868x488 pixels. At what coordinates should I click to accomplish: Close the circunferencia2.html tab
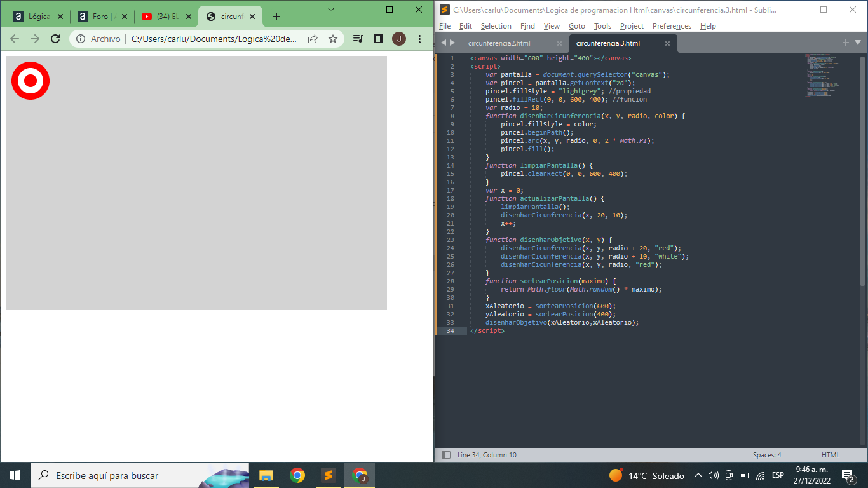point(559,43)
